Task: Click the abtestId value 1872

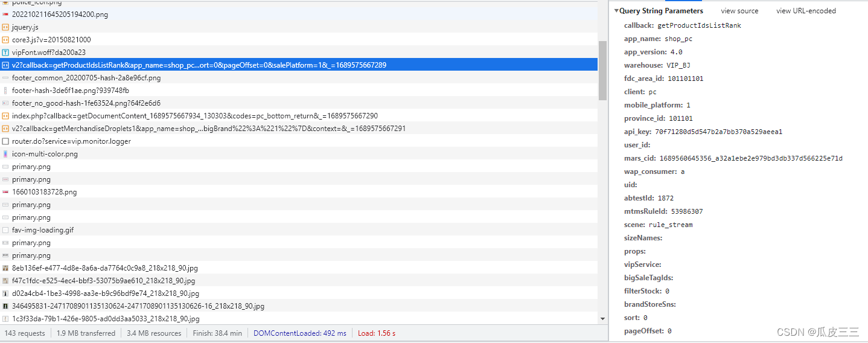Action: click(666, 198)
